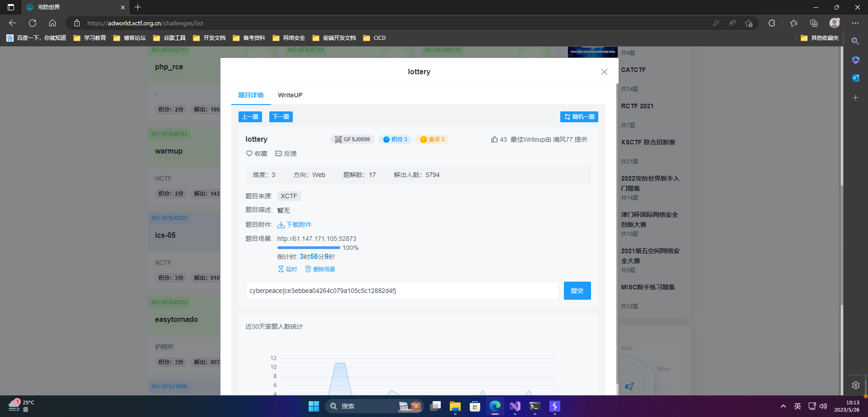
Task: Open the 题目详情 tab
Action: (251, 95)
